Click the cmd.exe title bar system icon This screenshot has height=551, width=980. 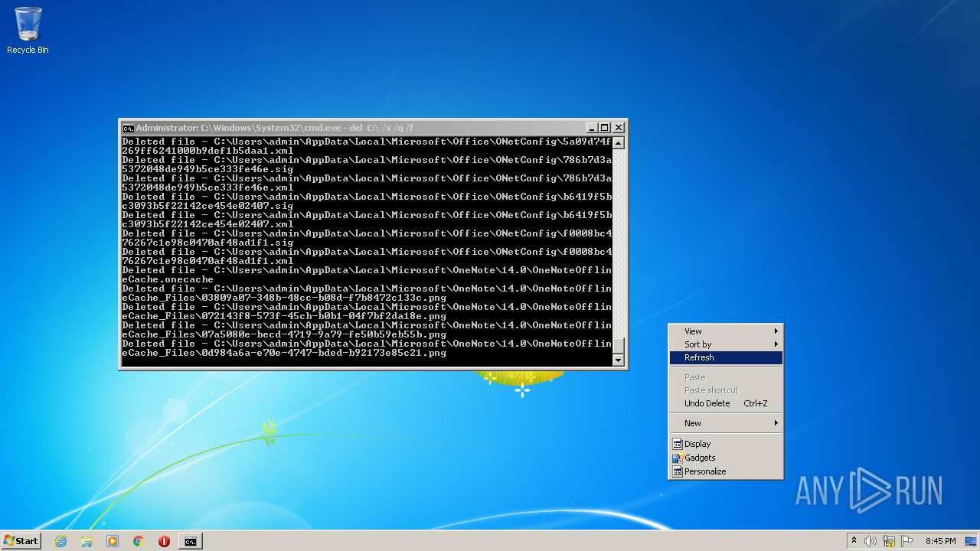click(x=129, y=128)
